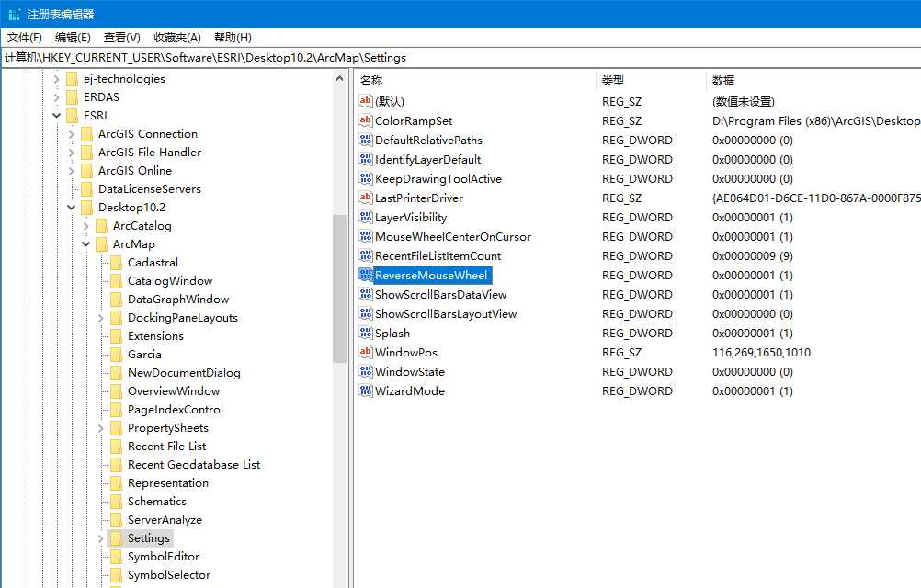This screenshot has width=921, height=588.
Task: Click the ERDAS folder icon
Action: tap(73, 96)
